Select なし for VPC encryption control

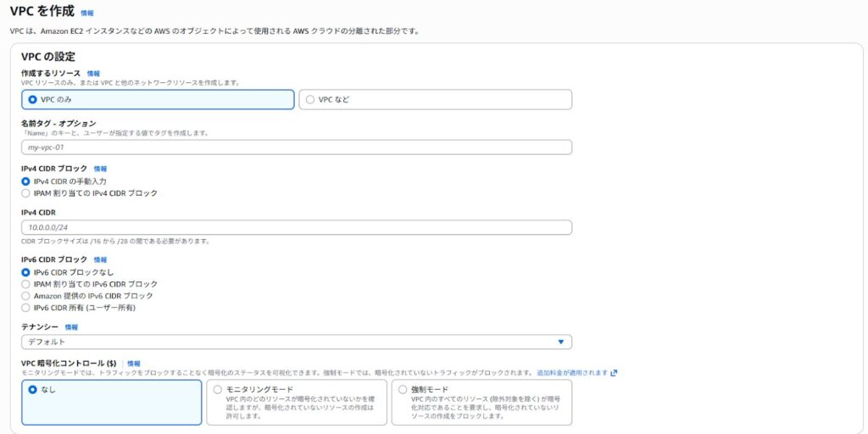[x=33, y=390]
